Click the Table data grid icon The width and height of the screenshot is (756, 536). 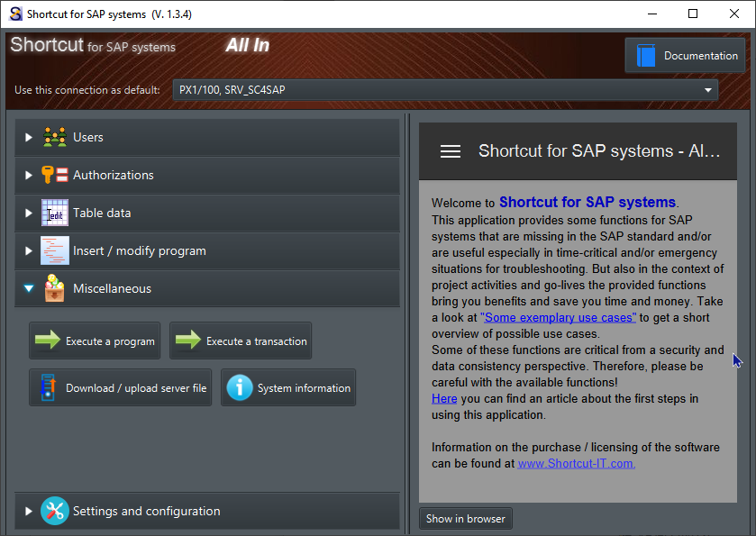(55, 213)
